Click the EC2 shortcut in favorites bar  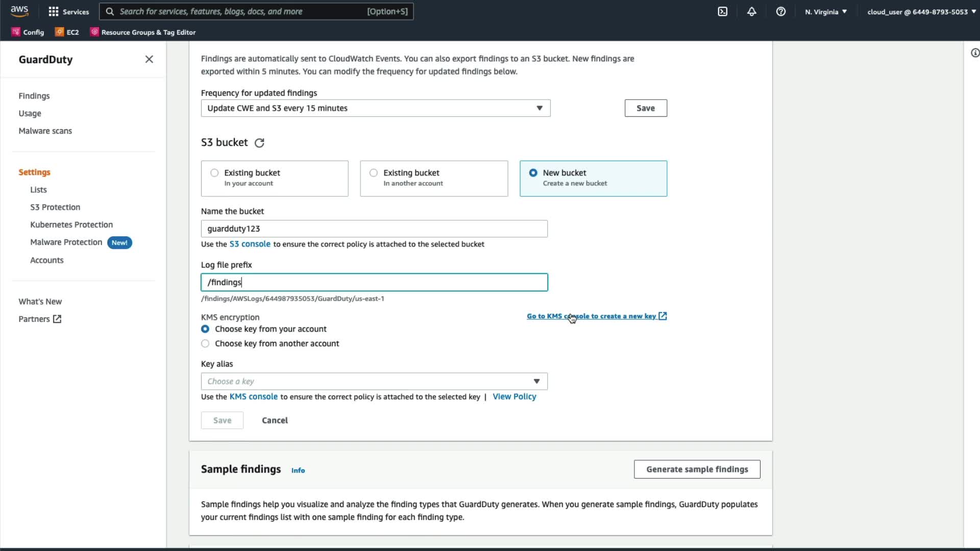pos(67,32)
